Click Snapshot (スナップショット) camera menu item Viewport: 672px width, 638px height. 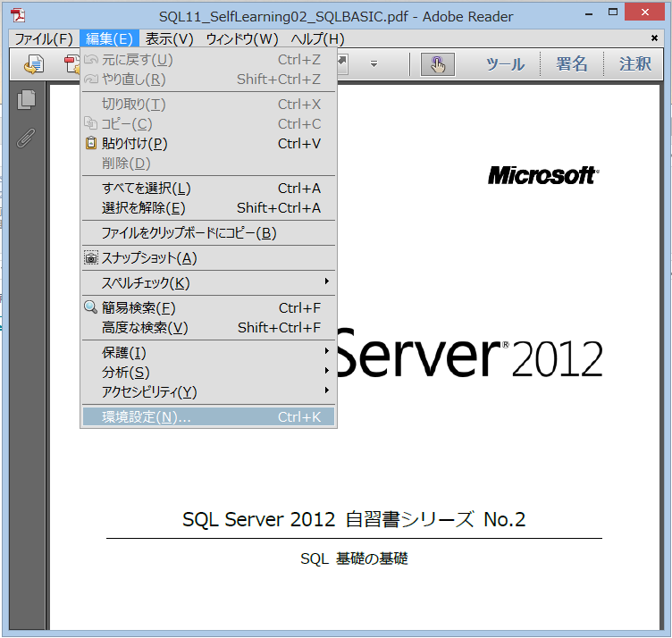click(149, 258)
